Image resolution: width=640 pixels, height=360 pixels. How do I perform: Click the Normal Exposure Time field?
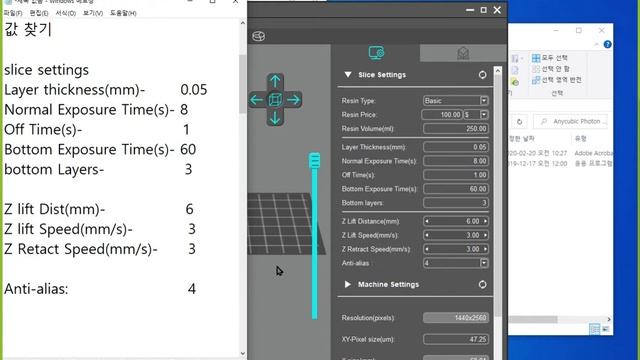[x=456, y=161]
